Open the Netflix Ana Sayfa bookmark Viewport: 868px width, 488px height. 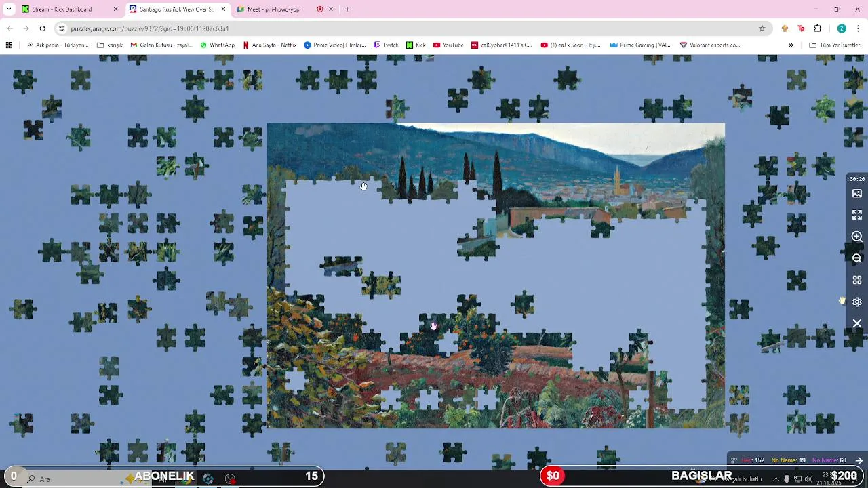tap(270, 45)
